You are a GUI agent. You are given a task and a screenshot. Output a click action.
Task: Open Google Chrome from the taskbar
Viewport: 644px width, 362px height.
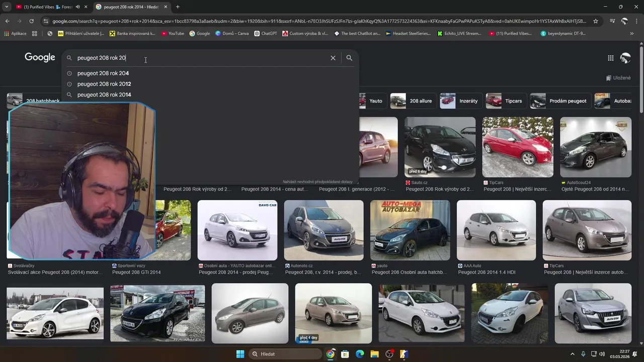330,354
